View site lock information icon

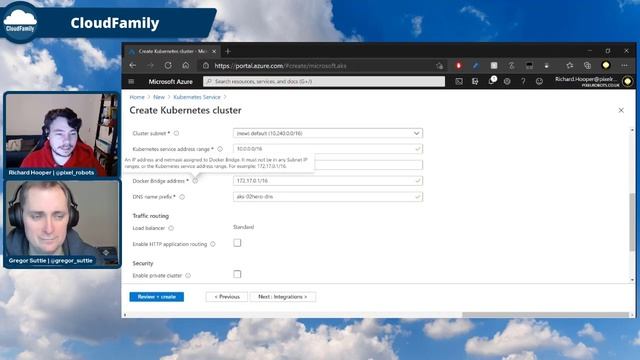pos(206,66)
